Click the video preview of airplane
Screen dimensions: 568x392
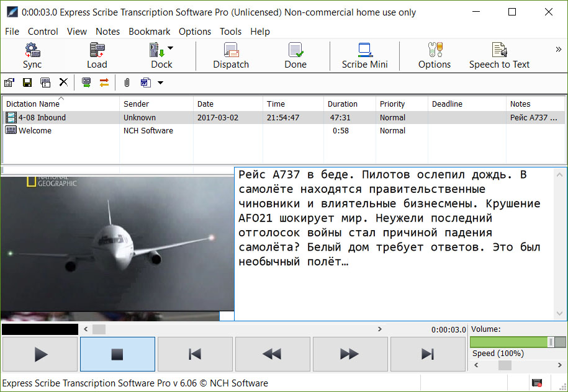[x=117, y=244]
